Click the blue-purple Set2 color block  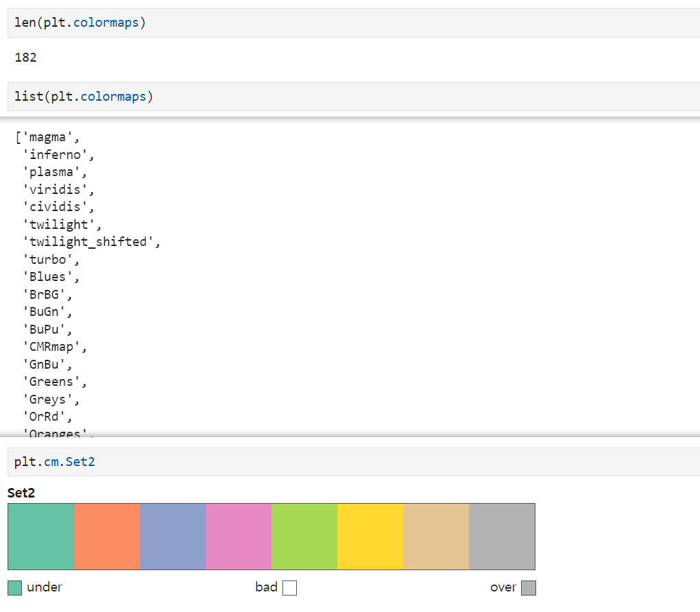click(x=173, y=537)
